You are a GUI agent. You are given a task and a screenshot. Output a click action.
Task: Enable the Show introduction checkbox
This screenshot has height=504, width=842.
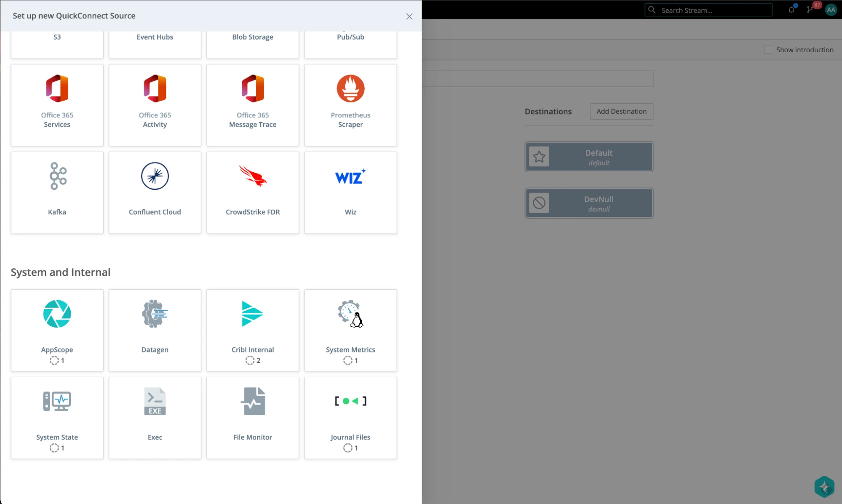(x=768, y=50)
